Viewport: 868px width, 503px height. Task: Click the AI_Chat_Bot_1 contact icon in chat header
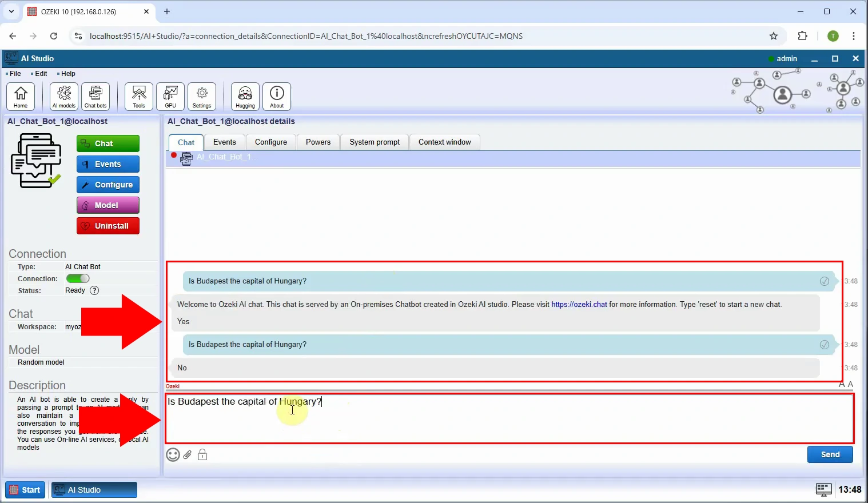186,158
